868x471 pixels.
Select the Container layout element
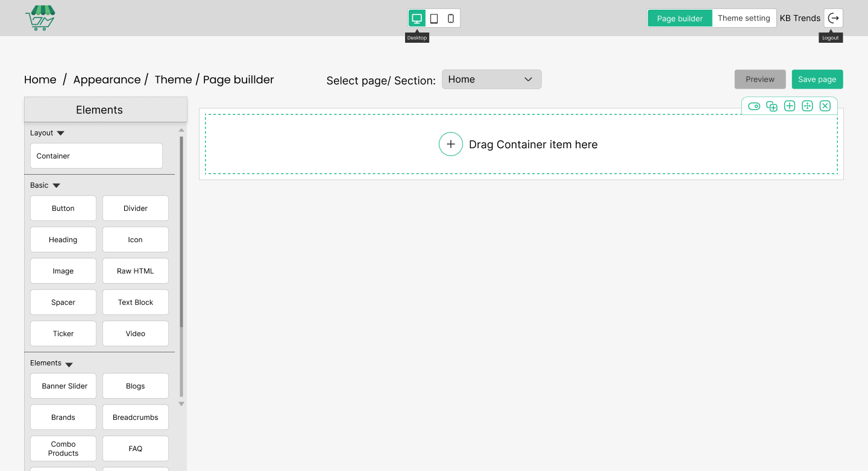pos(96,155)
